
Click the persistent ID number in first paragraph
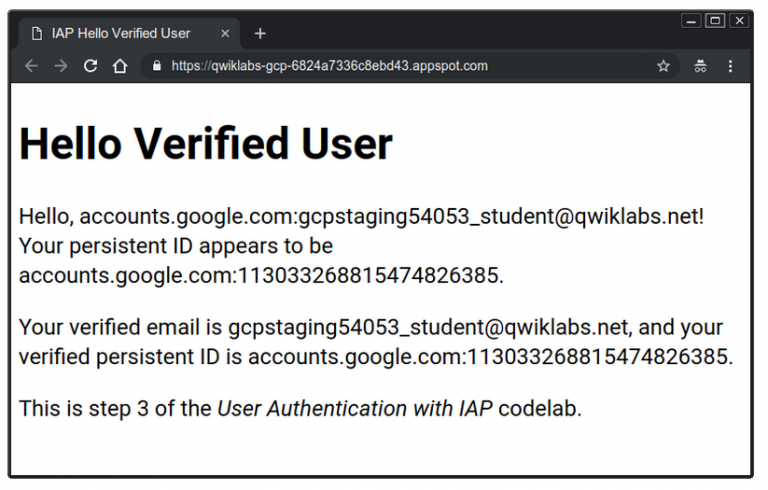366,275
